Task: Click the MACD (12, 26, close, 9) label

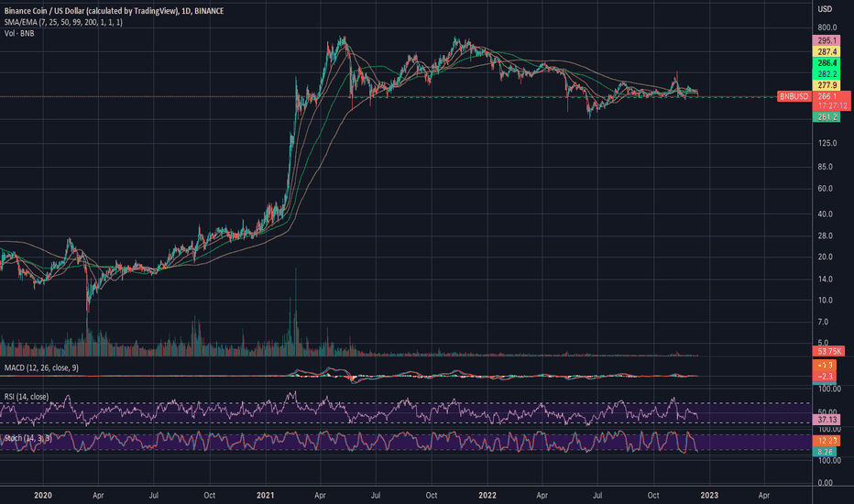Action: click(41, 367)
